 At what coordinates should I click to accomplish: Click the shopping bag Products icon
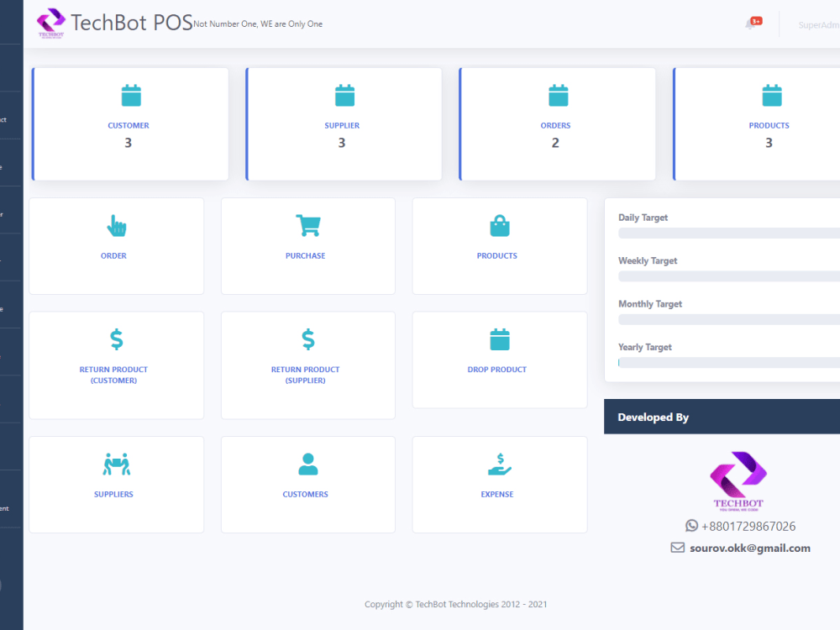500,225
